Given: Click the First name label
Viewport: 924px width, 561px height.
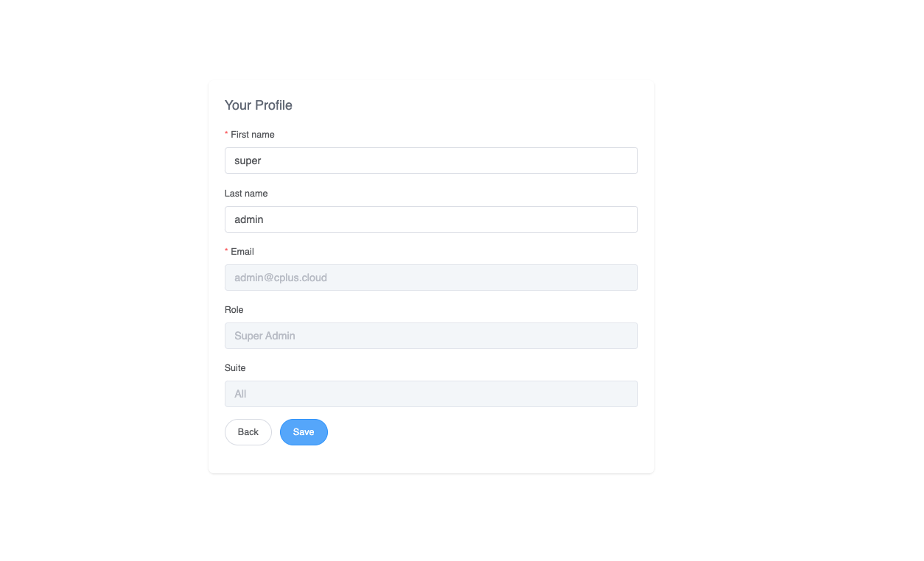Looking at the screenshot, I should (253, 135).
